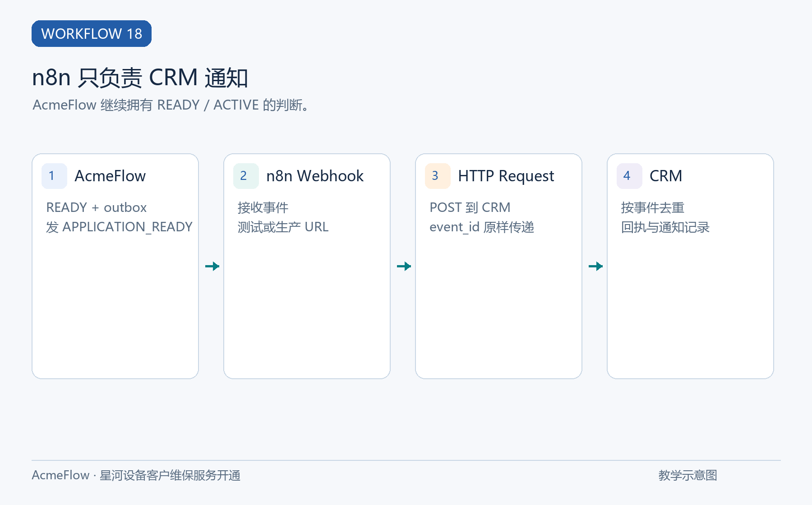Select the 发 APPLICATION_READY text line
This screenshot has width=812, height=505.
pos(119,227)
